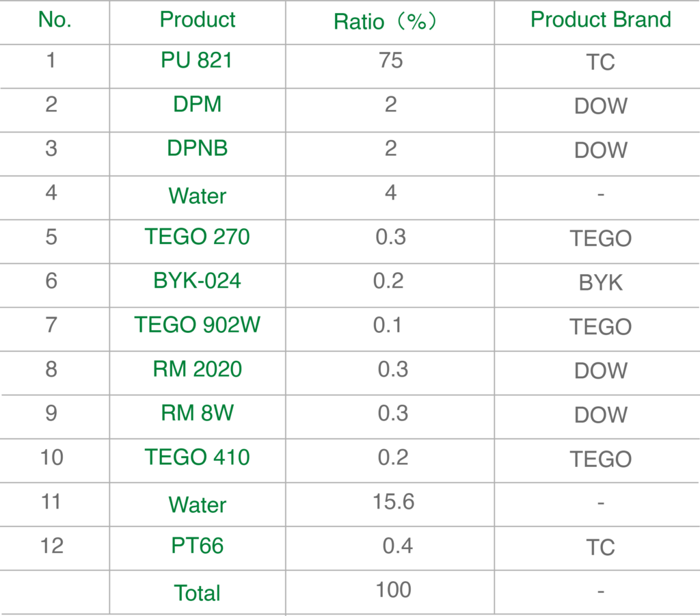Click the PU 821 product cell

coord(197,61)
